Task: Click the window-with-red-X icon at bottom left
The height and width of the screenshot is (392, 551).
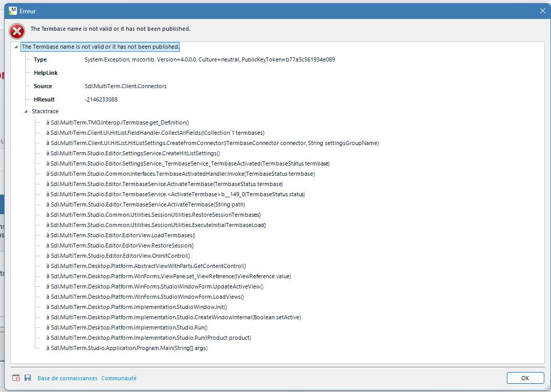Action: click(16, 378)
